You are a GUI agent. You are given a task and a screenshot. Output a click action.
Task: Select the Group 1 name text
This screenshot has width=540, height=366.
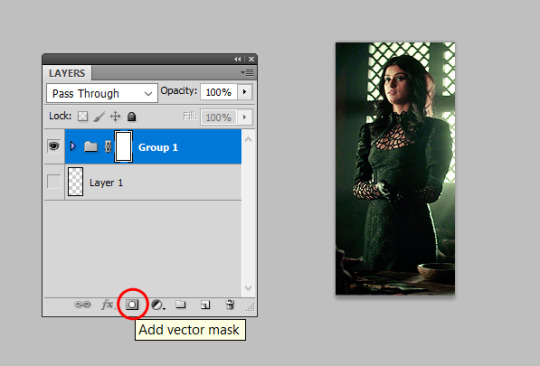[x=158, y=147]
